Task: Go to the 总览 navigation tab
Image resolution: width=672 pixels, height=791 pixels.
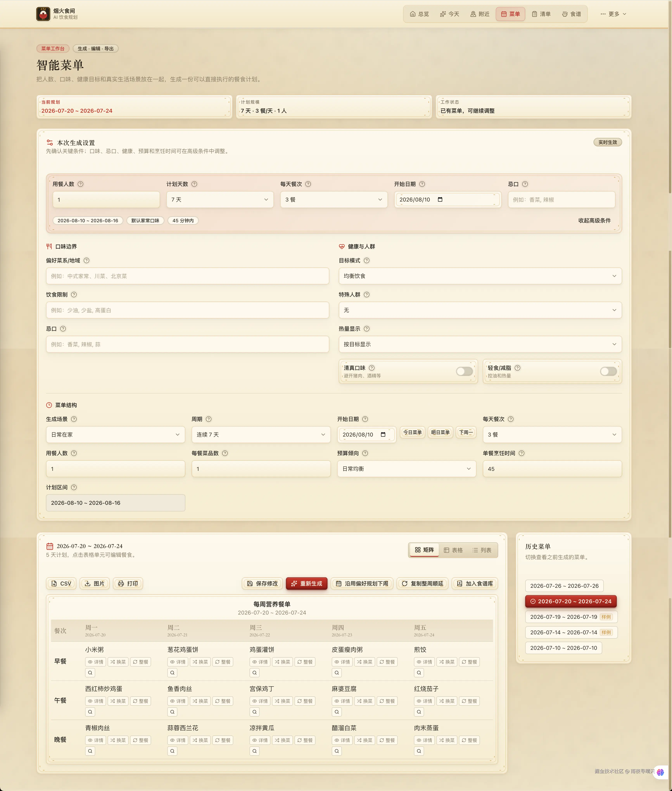Action: [419, 14]
